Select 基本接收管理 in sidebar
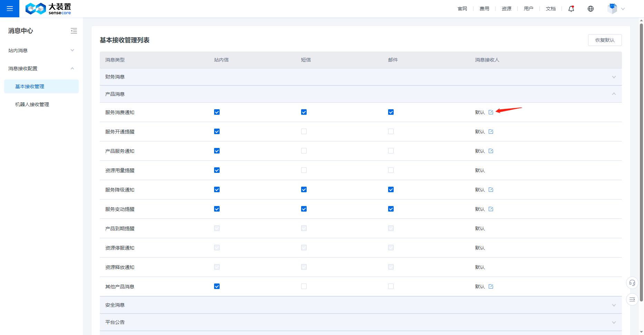The image size is (644, 335). pyautogui.click(x=41, y=86)
